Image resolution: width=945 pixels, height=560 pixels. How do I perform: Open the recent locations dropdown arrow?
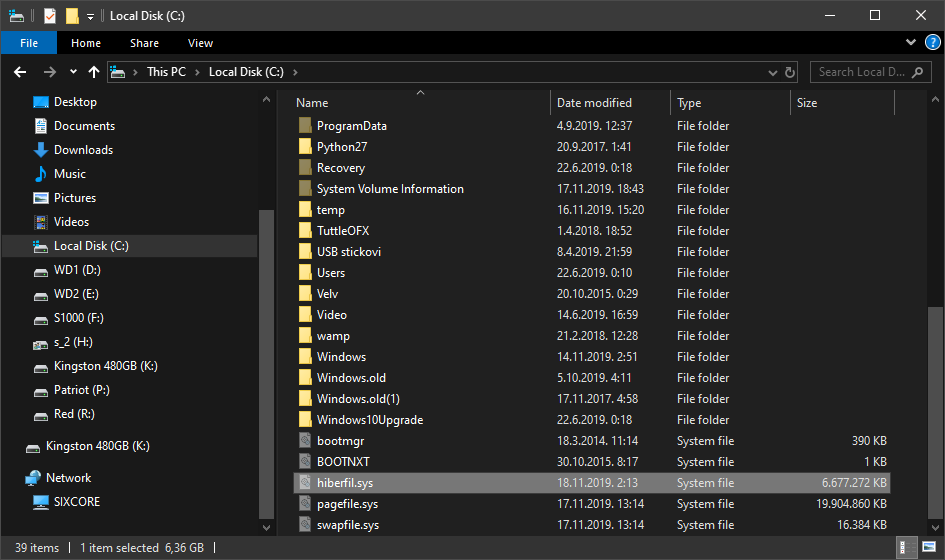click(x=73, y=72)
